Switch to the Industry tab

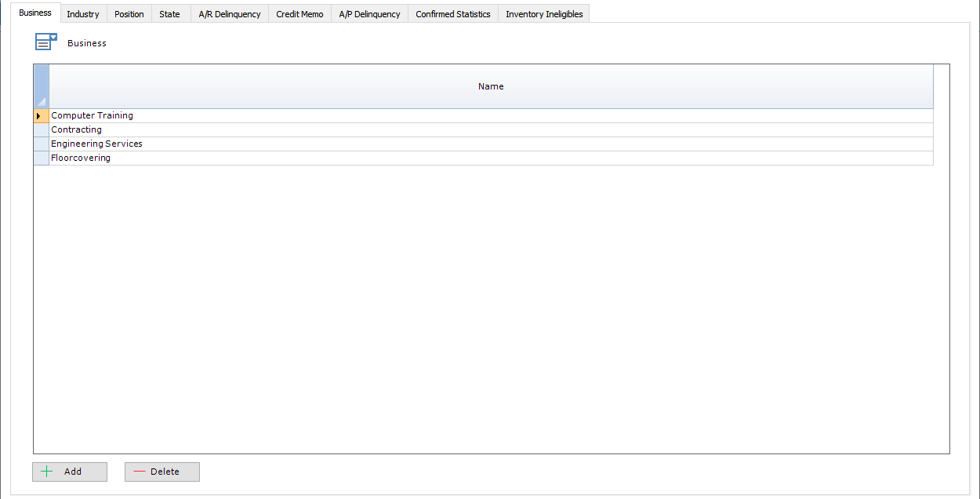82,13
